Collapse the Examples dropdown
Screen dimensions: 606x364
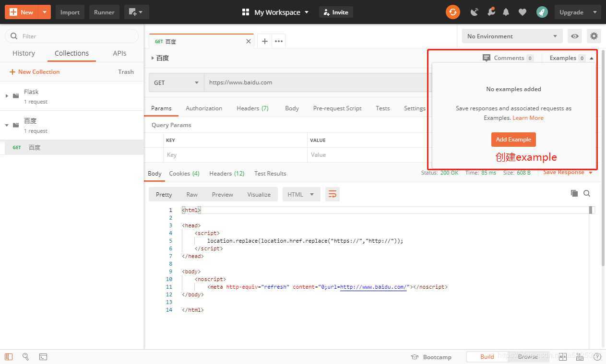pos(592,58)
